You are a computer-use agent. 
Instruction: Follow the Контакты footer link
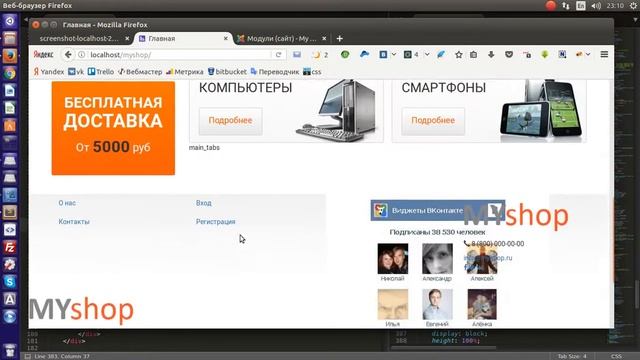pos(74,222)
